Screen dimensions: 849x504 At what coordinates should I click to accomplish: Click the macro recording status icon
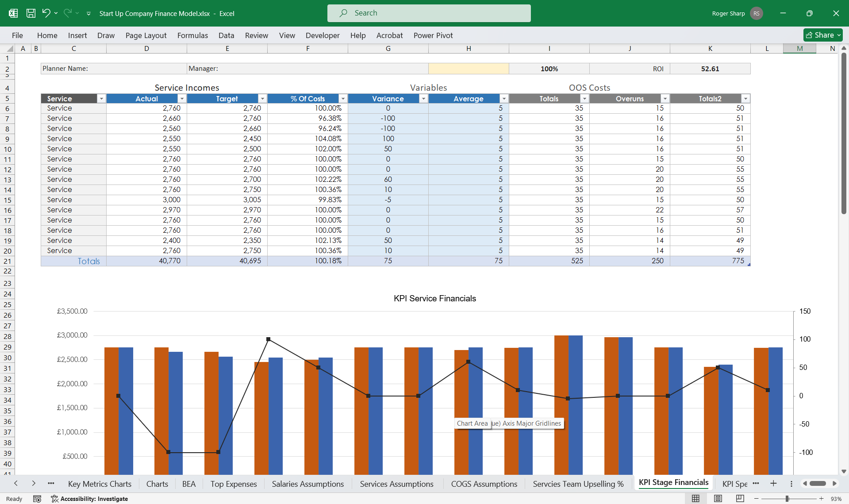click(37, 499)
